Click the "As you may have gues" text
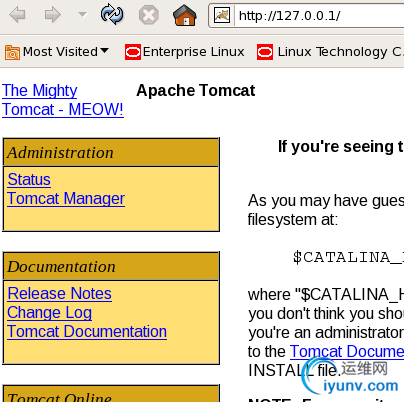The image size is (404, 402). pyautogui.click(x=326, y=201)
